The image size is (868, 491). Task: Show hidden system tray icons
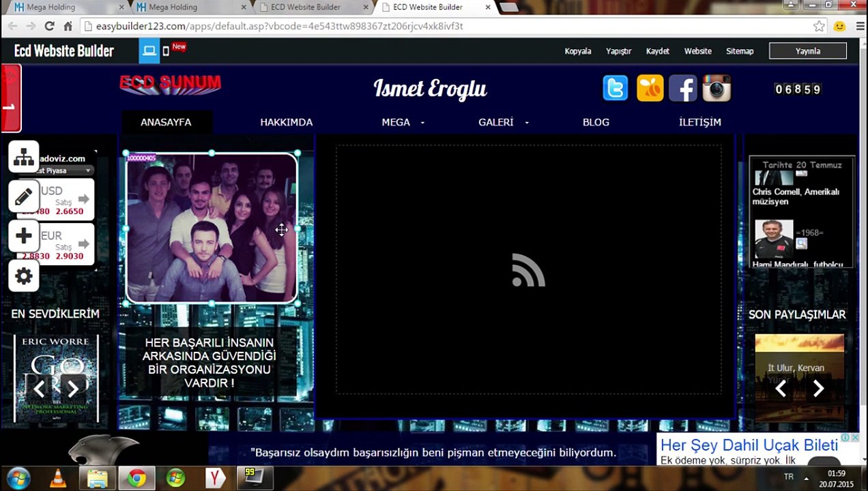click(x=806, y=479)
